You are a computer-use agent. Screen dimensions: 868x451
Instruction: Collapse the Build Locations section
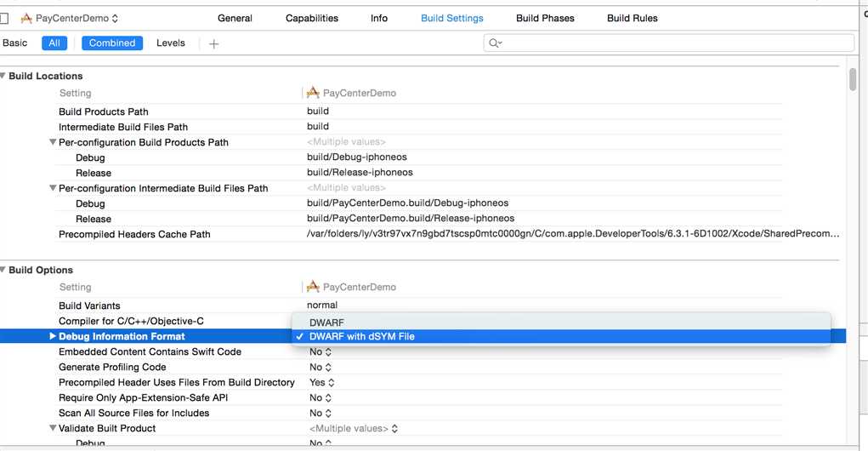click(x=3, y=76)
